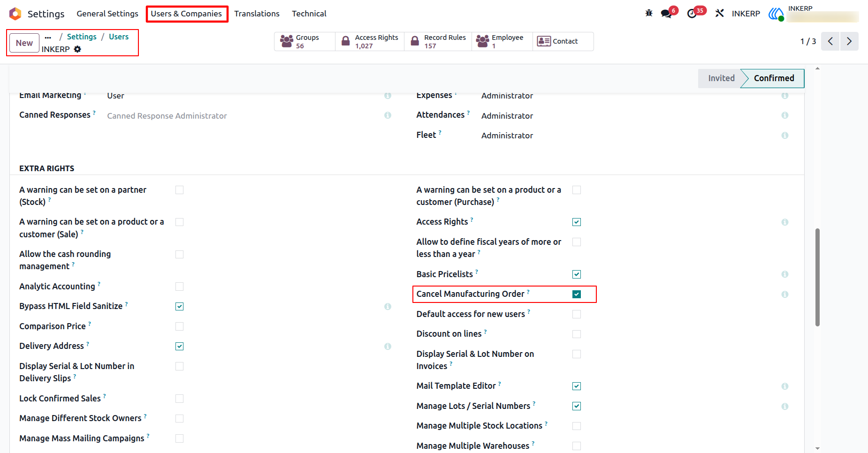The height and width of the screenshot is (453, 868).
Task: Click the Invited status stage
Action: pyautogui.click(x=721, y=78)
